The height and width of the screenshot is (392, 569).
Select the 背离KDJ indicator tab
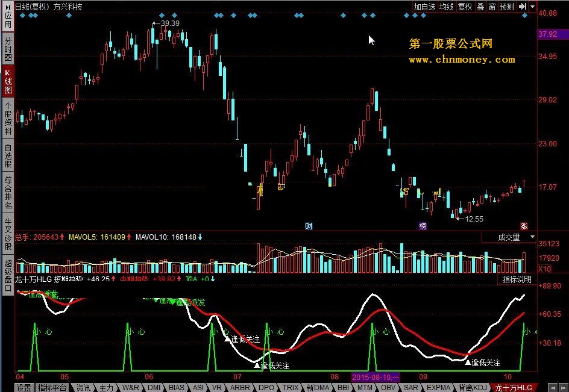(x=472, y=388)
